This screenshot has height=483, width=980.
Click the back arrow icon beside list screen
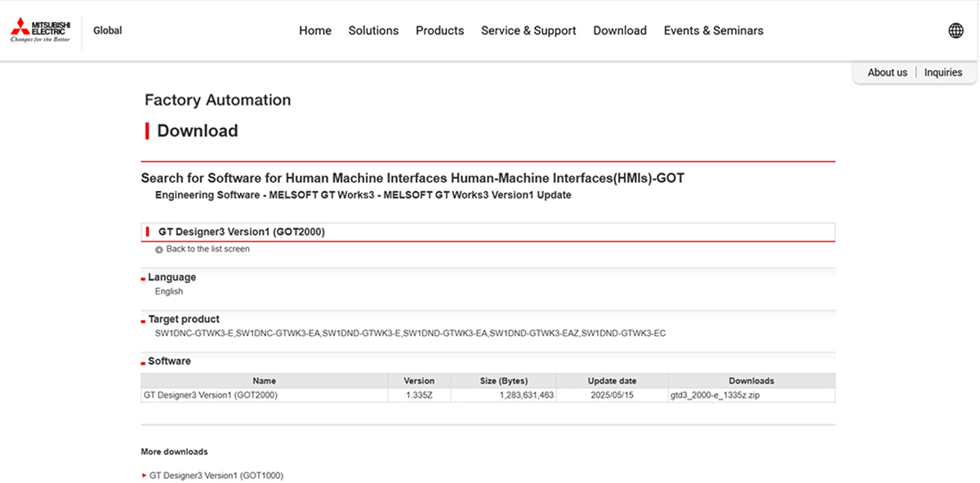[159, 250]
